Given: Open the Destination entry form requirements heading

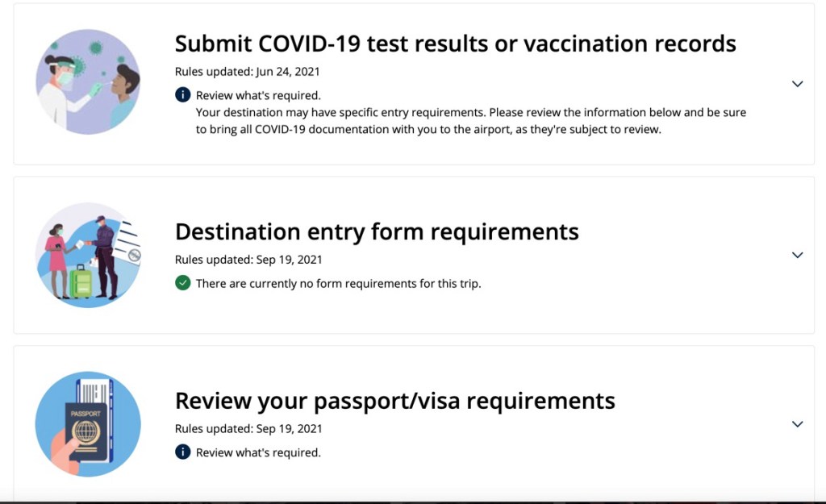Looking at the screenshot, I should (377, 232).
